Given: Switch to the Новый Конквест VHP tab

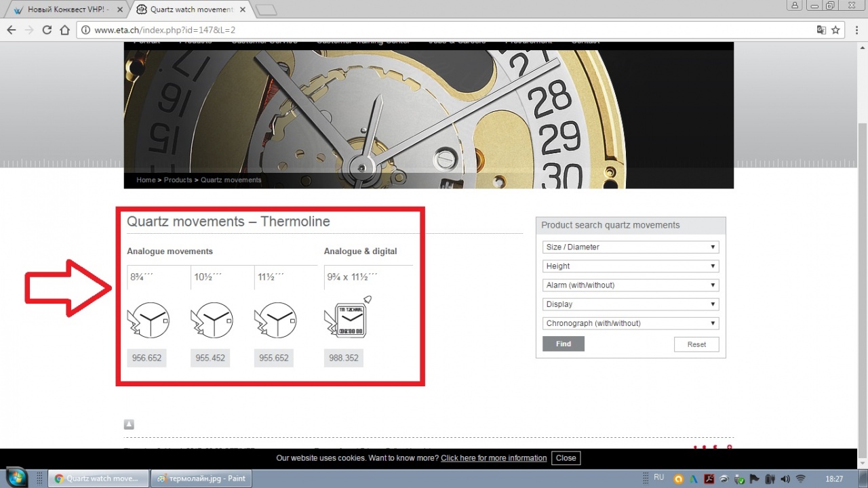Looking at the screenshot, I should [66, 10].
